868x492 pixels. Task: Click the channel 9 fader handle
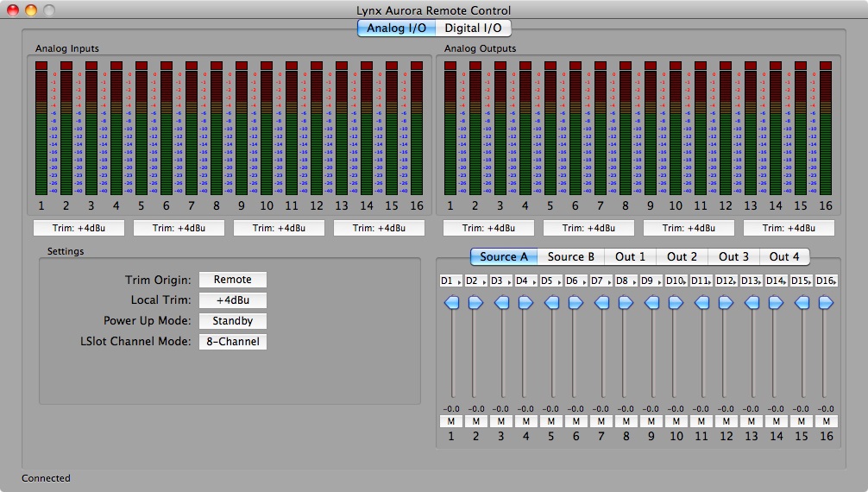[652, 302]
